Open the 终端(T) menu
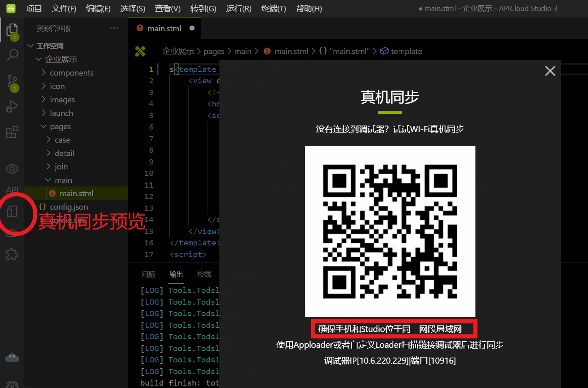The height and width of the screenshot is (388, 588). pos(274,9)
